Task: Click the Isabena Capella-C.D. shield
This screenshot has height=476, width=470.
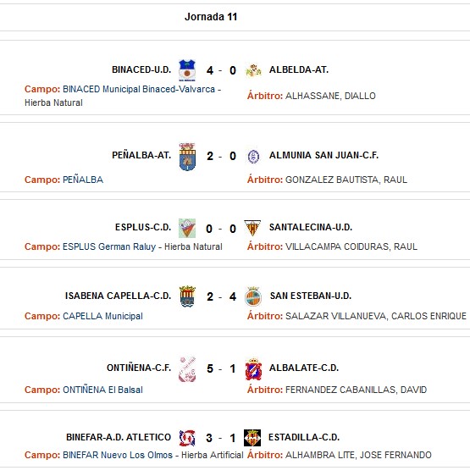Action: pyautogui.click(x=187, y=296)
